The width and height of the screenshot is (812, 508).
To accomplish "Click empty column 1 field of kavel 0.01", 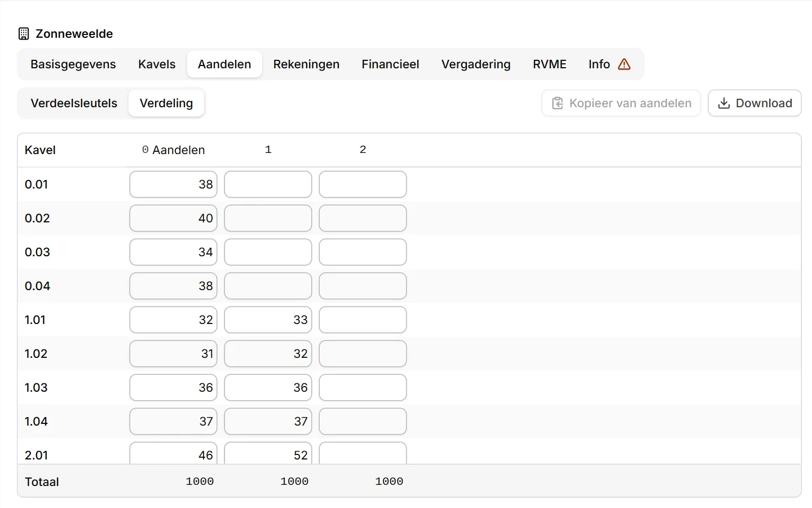I will coord(268,185).
